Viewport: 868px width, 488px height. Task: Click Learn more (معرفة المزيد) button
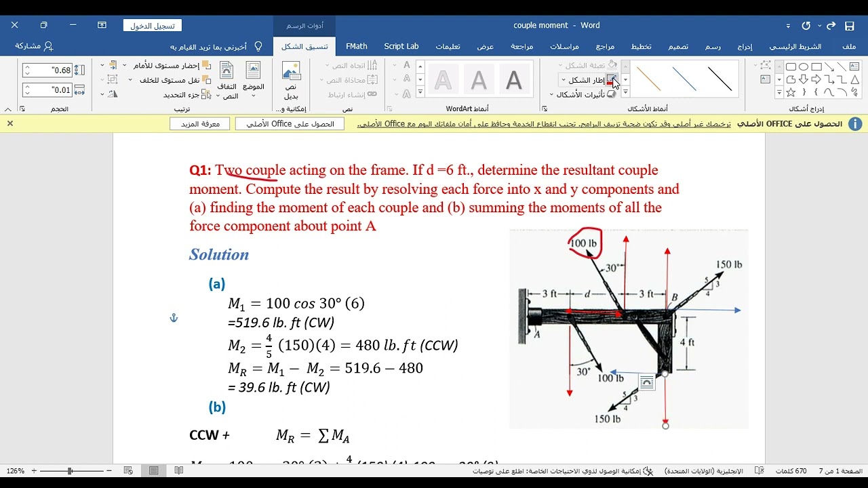[200, 124]
